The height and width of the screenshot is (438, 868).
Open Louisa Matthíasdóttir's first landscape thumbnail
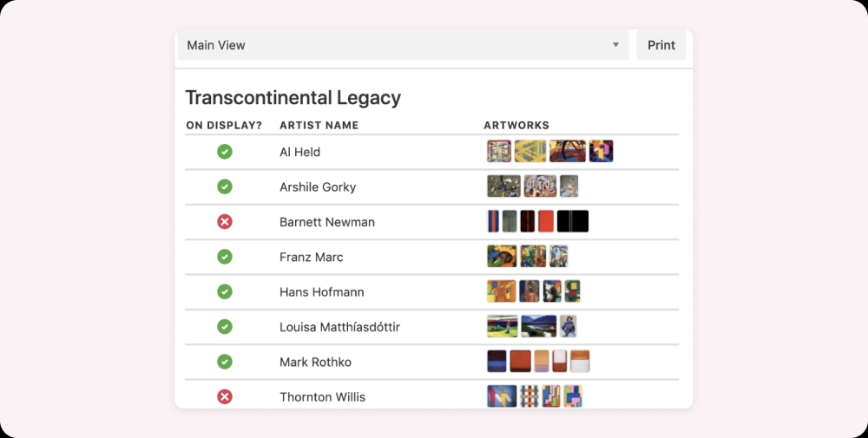pyautogui.click(x=503, y=326)
